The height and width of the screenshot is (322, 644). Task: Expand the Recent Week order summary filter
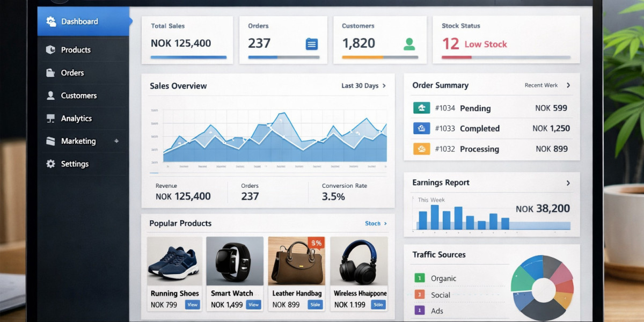pyautogui.click(x=547, y=85)
